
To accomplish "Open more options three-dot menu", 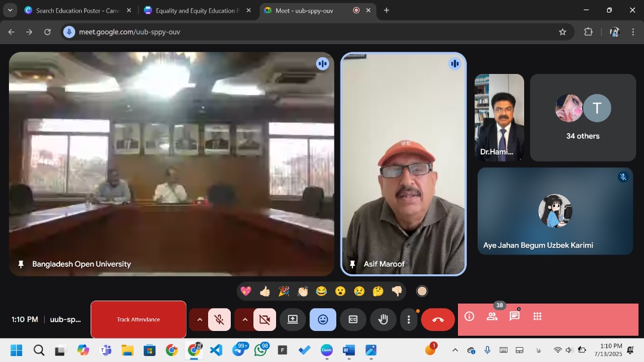I will point(408,320).
